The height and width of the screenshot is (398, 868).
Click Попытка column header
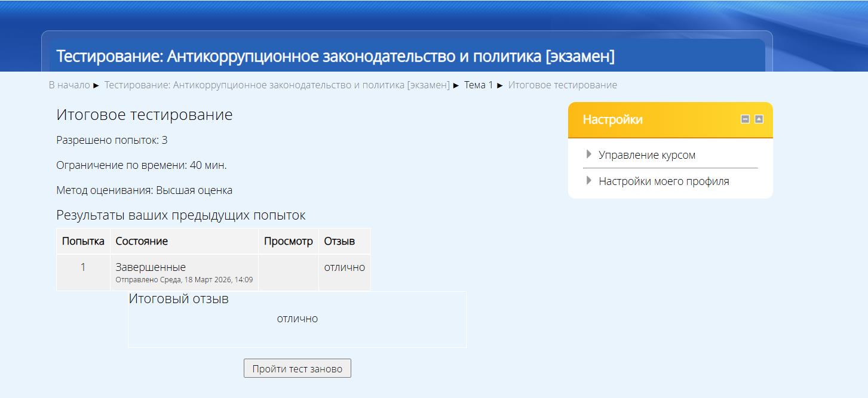(83, 241)
